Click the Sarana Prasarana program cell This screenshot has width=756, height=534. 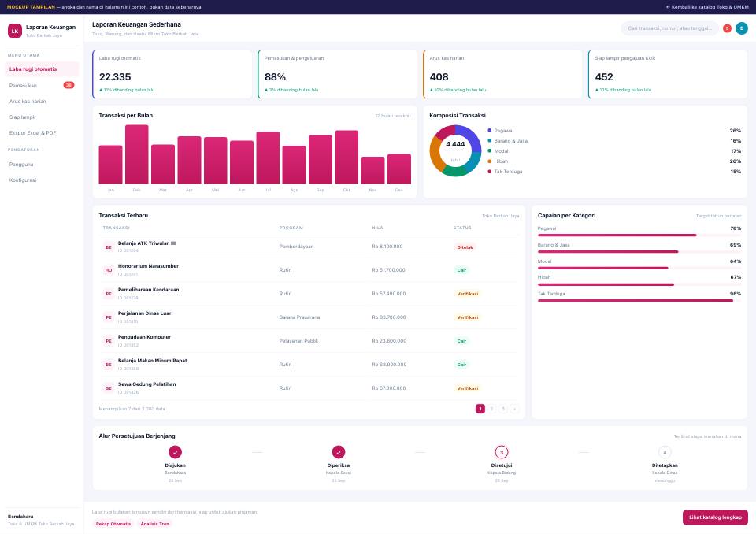point(299,317)
